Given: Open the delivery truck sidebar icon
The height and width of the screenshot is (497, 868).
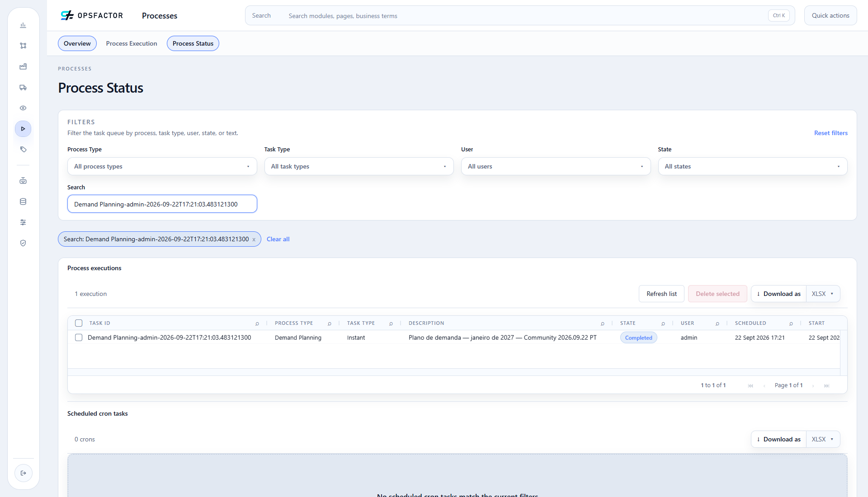Looking at the screenshot, I should (23, 87).
